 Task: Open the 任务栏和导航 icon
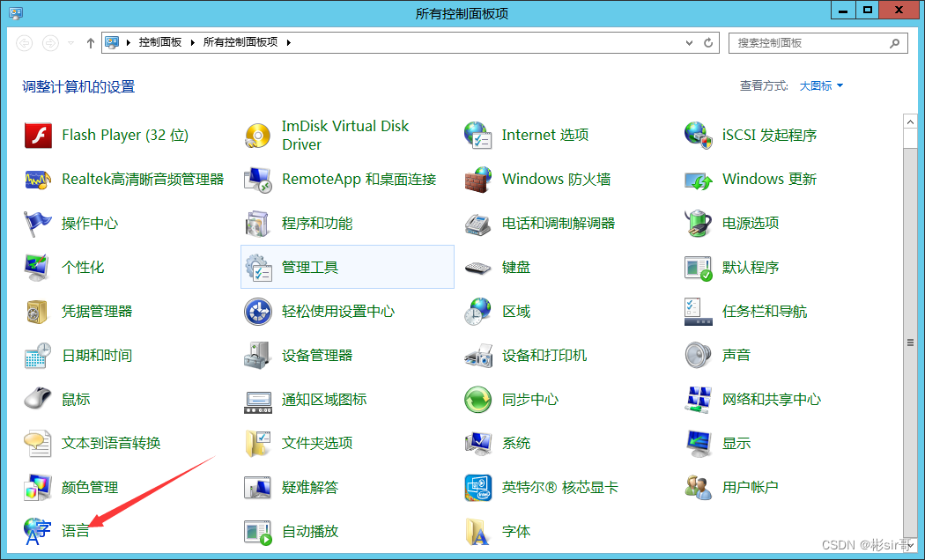pyautogui.click(x=699, y=311)
